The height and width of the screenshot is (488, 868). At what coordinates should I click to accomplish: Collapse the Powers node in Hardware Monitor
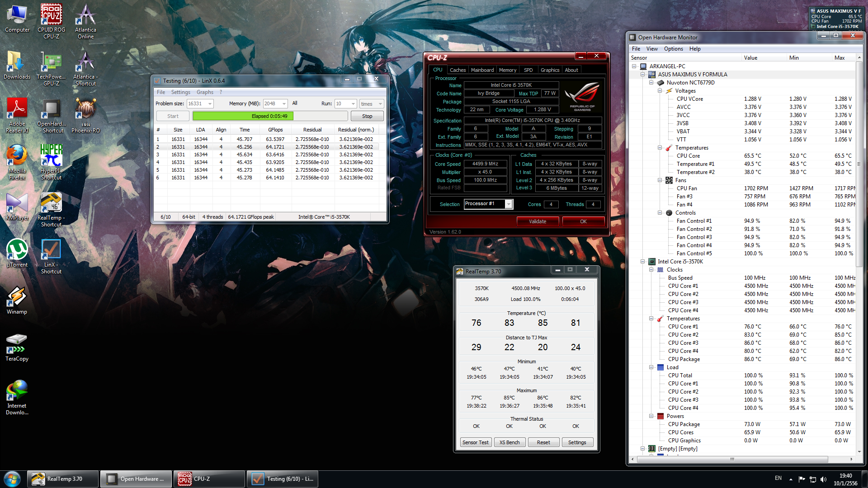point(651,416)
